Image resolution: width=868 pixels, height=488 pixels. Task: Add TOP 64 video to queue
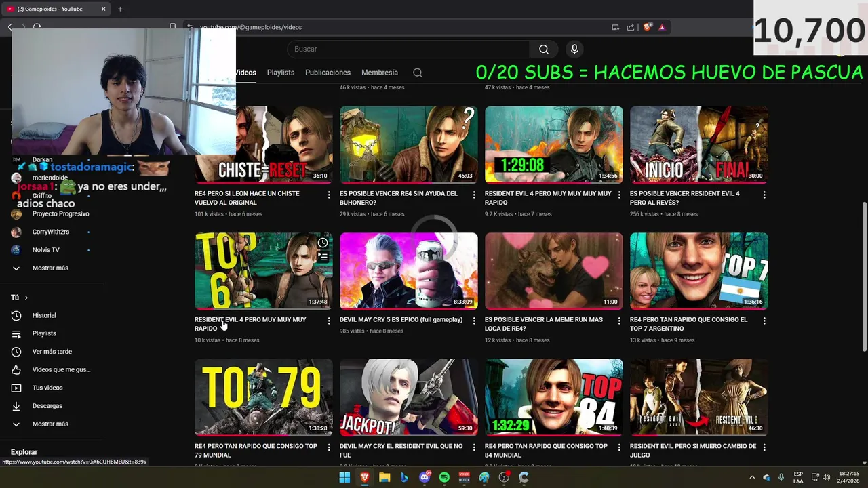tap(323, 257)
